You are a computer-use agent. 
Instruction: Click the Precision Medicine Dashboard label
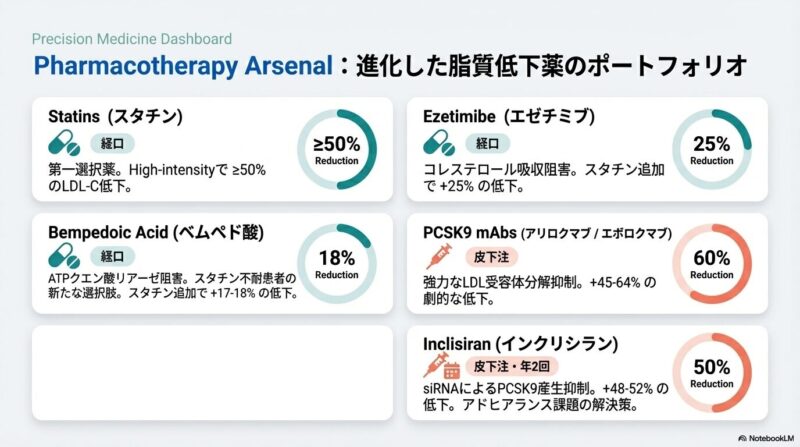point(132,39)
